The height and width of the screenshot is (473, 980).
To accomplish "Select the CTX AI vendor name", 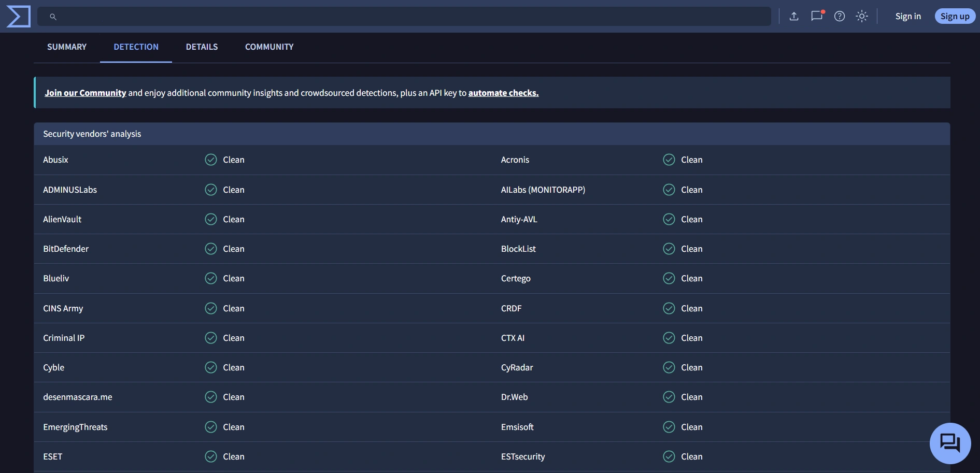I will coord(513,338).
